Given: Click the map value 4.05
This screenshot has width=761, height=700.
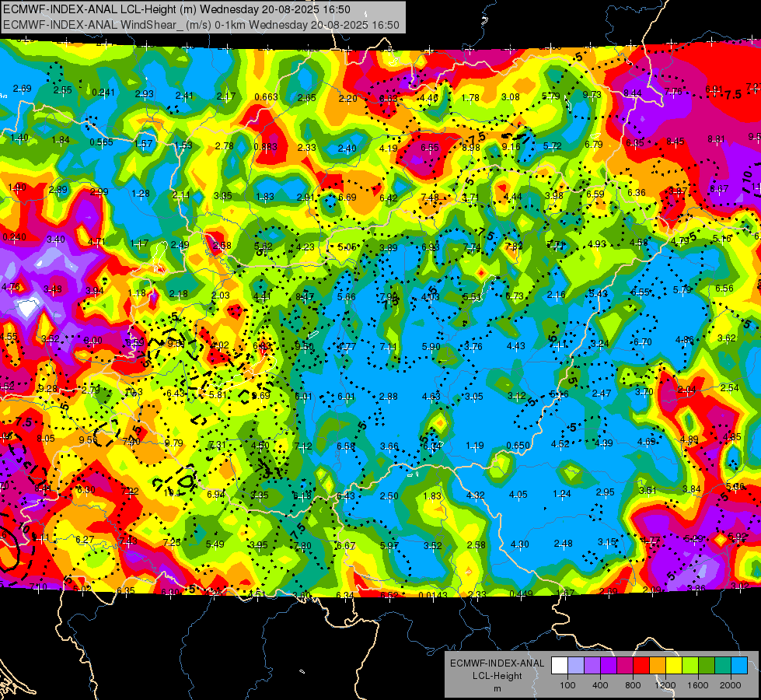Looking at the screenshot, I should (x=518, y=495).
